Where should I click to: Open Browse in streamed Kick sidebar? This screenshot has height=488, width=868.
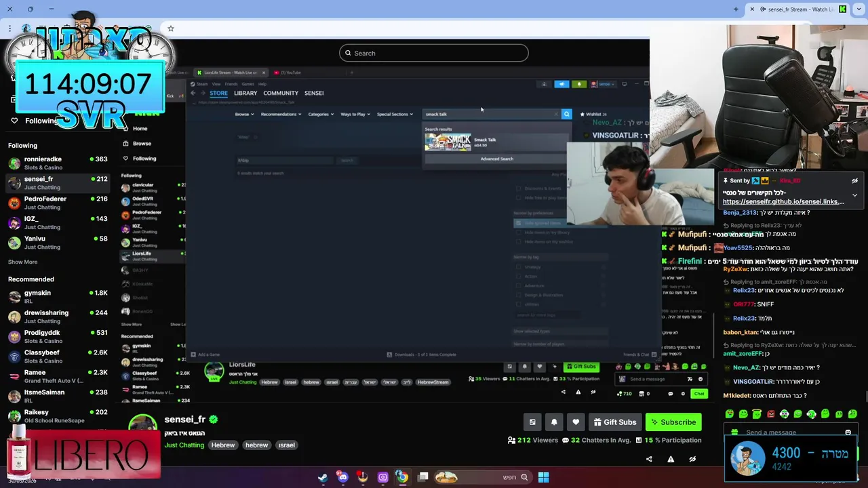tap(138, 143)
